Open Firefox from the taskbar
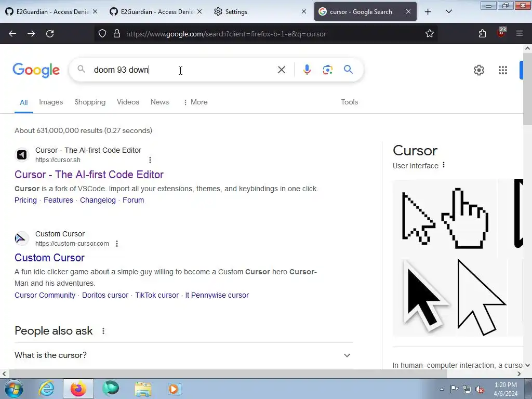This screenshot has height=399, width=532. point(78,389)
